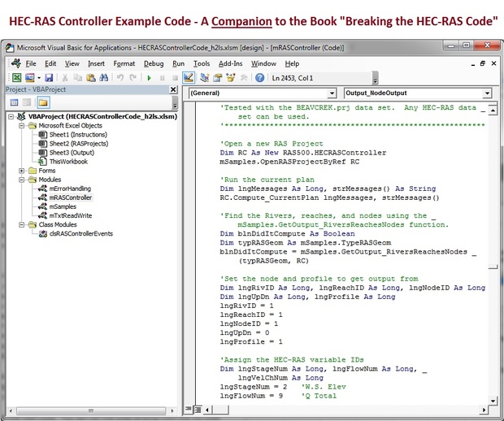Click the Cut scissors icon
The height and width of the screenshot is (421, 504).
tap(64, 77)
